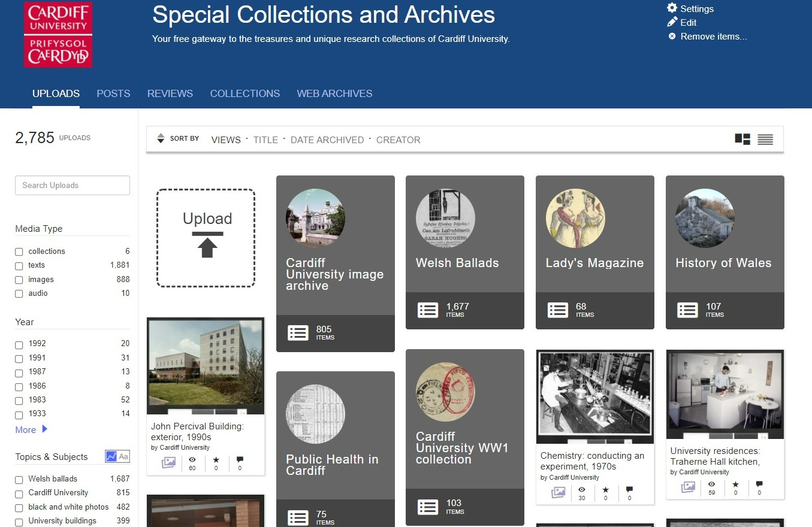Open Welsh Ballads collection title
Image resolution: width=812 pixels, height=527 pixels.
point(457,263)
